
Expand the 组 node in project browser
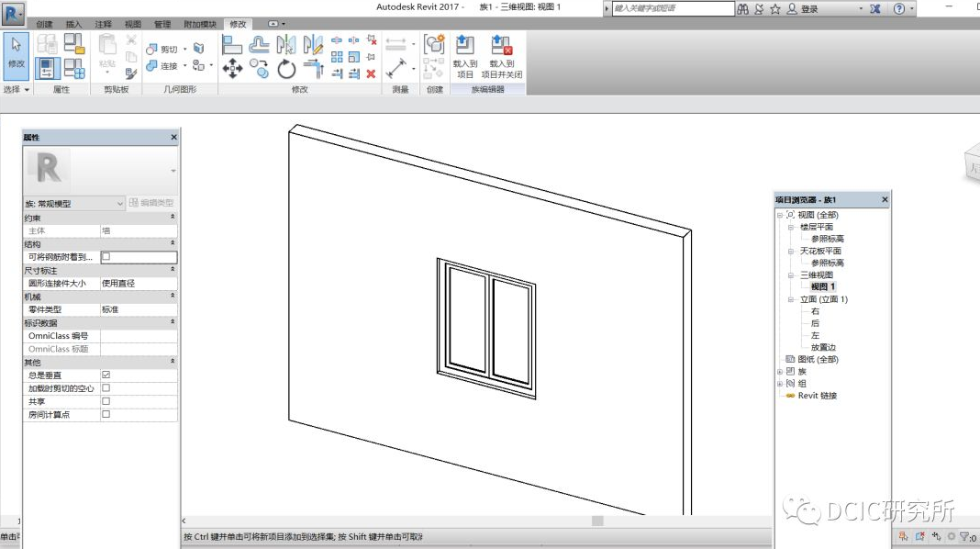tap(779, 384)
